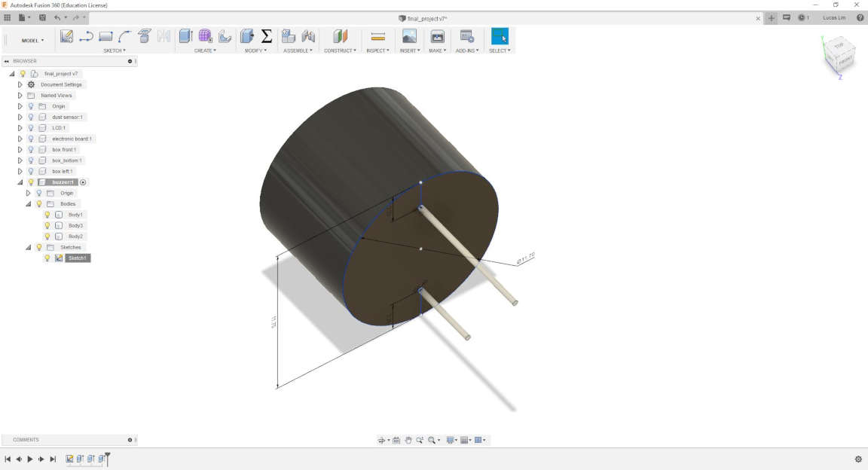
Task: Toggle visibility lightbulb of box_bottom:1
Action: click(x=31, y=160)
